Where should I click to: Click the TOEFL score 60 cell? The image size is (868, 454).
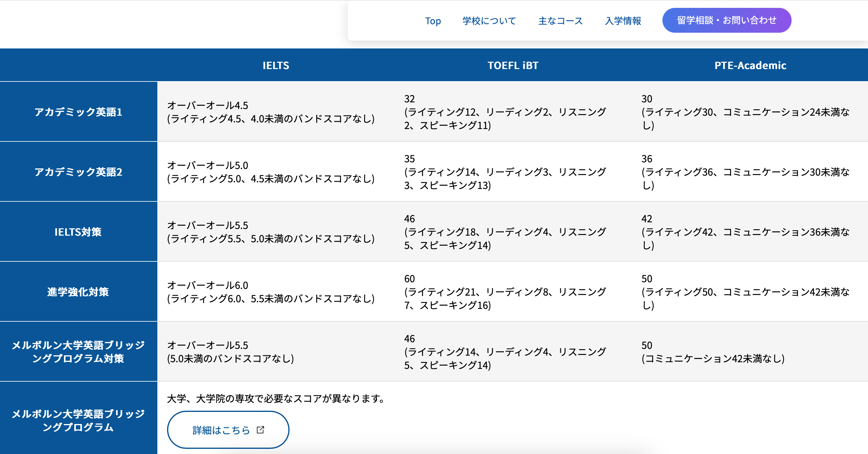[513, 291]
